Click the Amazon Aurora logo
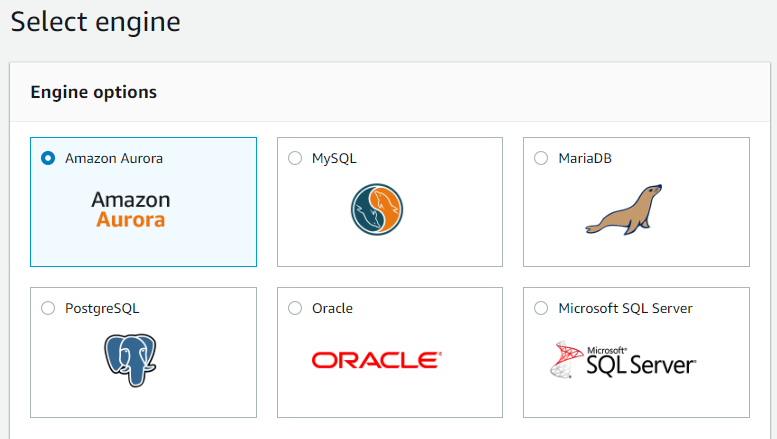 click(131, 209)
